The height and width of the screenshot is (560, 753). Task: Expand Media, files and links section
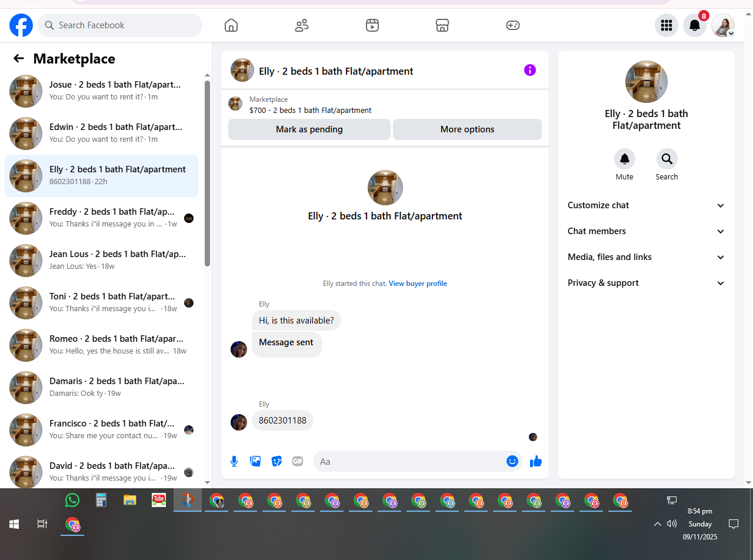[647, 257]
